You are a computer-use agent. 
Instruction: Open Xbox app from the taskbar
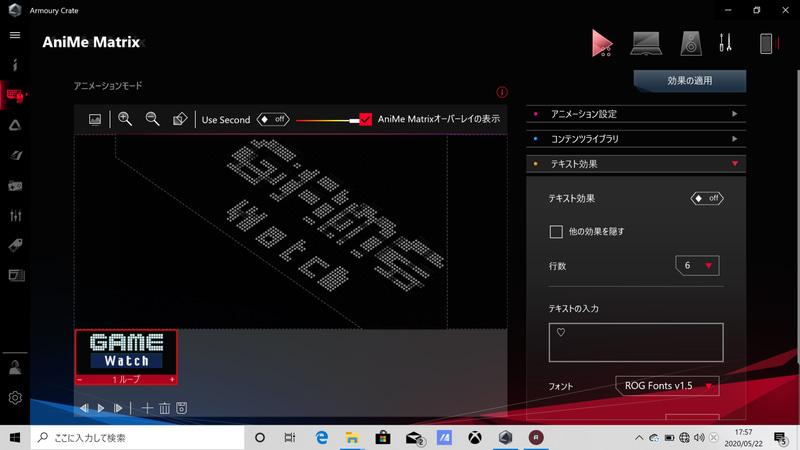(x=475, y=437)
